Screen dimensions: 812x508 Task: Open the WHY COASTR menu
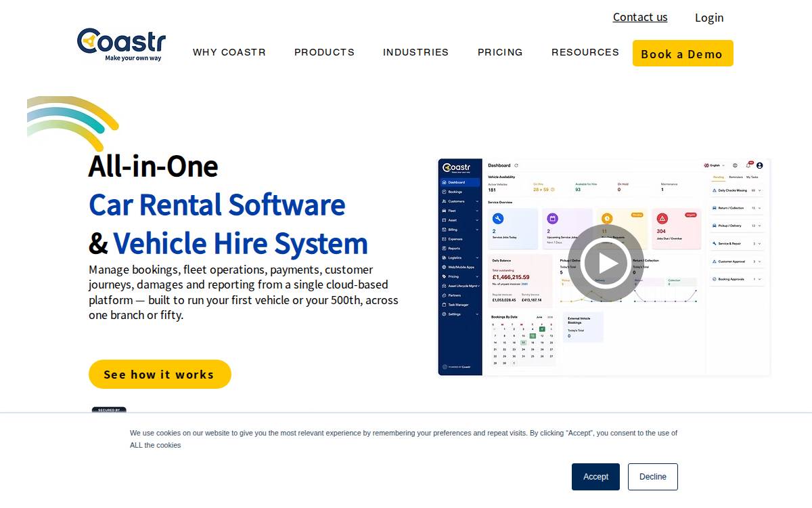pyautogui.click(x=229, y=52)
